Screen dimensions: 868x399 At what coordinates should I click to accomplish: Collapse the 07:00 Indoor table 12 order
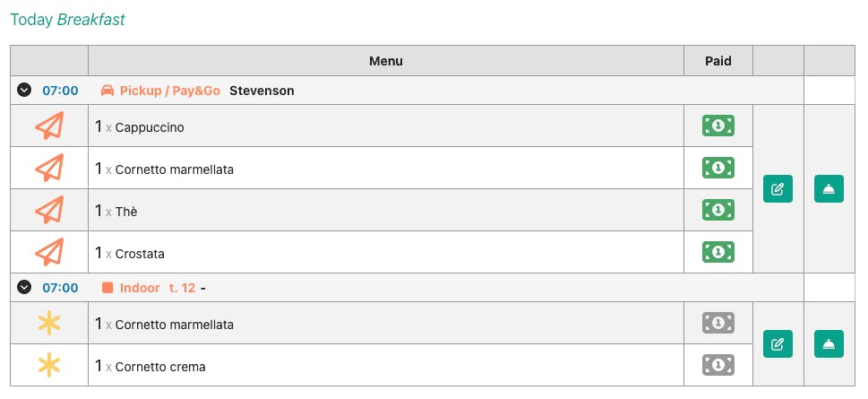click(x=24, y=288)
